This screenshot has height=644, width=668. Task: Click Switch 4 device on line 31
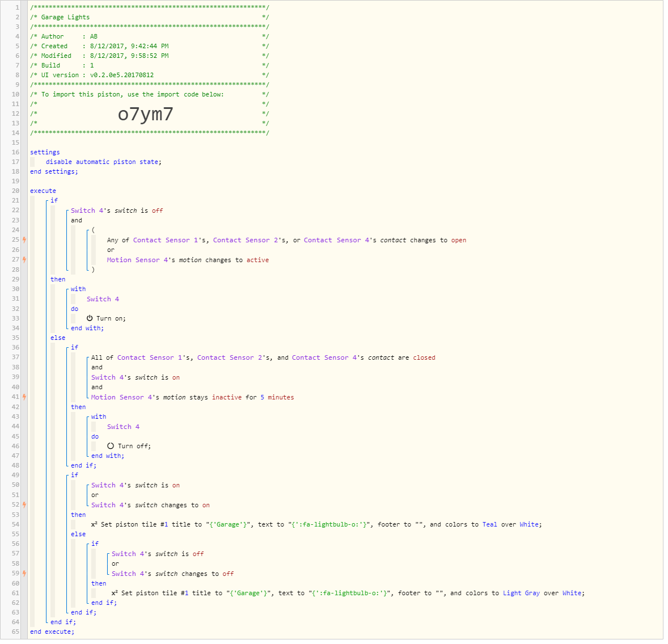[x=103, y=300]
